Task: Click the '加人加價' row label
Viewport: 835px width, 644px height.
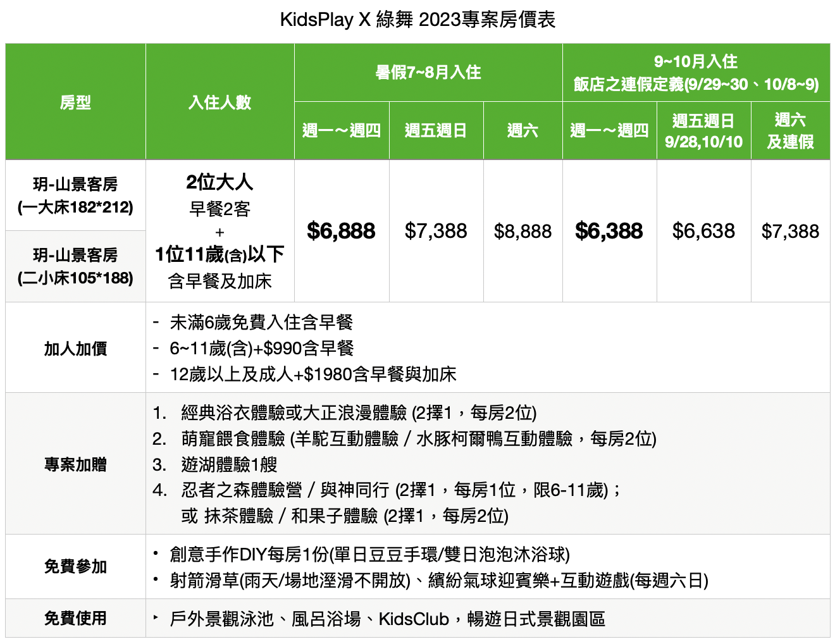Action: coord(75,348)
